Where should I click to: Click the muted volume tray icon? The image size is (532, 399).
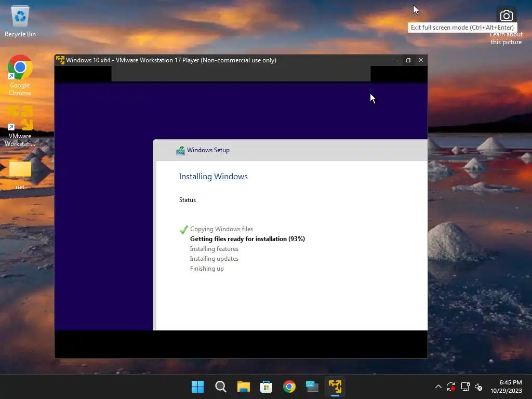click(478, 387)
